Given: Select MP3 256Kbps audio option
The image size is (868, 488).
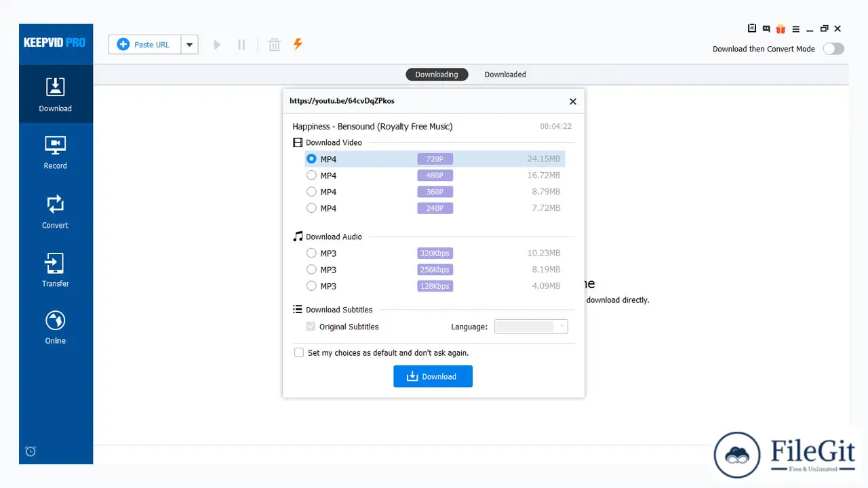Looking at the screenshot, I should (435, 270).
